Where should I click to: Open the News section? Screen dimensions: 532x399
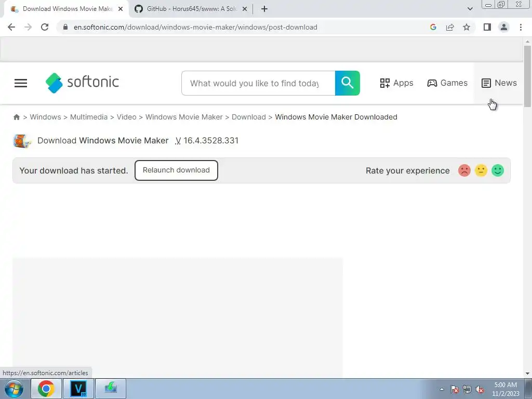point(499,83)
